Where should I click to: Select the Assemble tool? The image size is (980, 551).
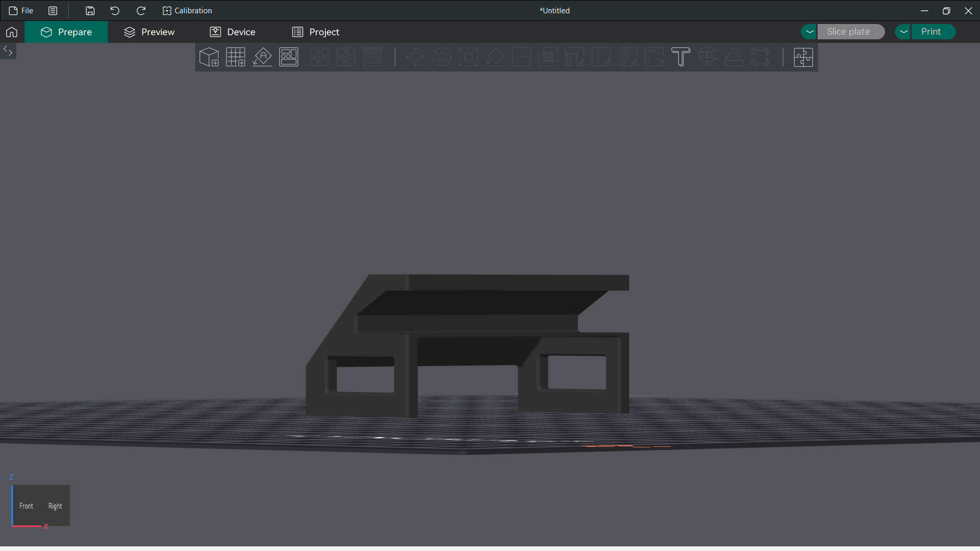[734, 57]
